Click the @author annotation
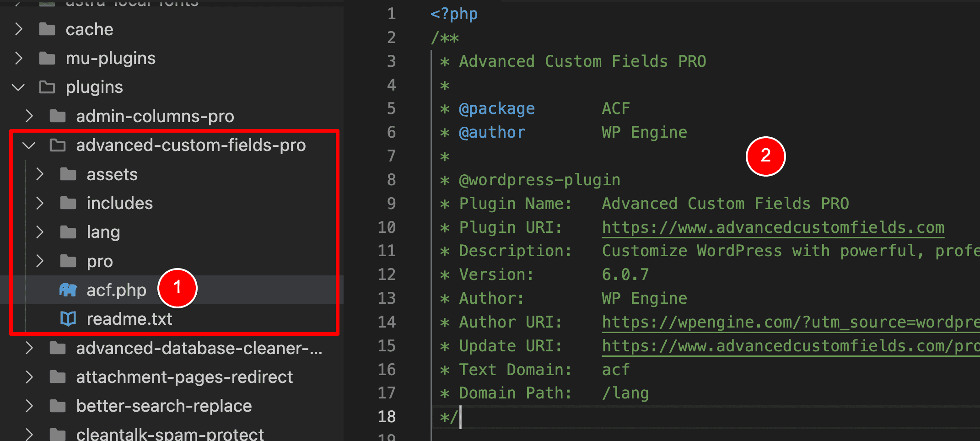This screenshot has height=441, width=980. click(492, 132)
